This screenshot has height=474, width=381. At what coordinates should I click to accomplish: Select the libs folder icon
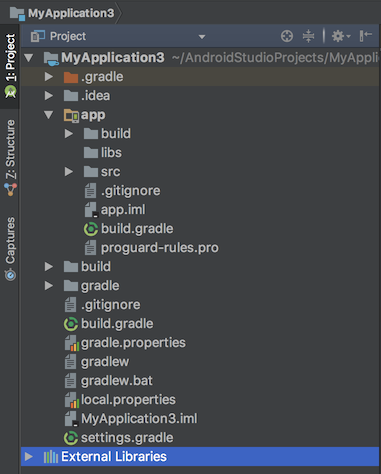click(91, 153)
